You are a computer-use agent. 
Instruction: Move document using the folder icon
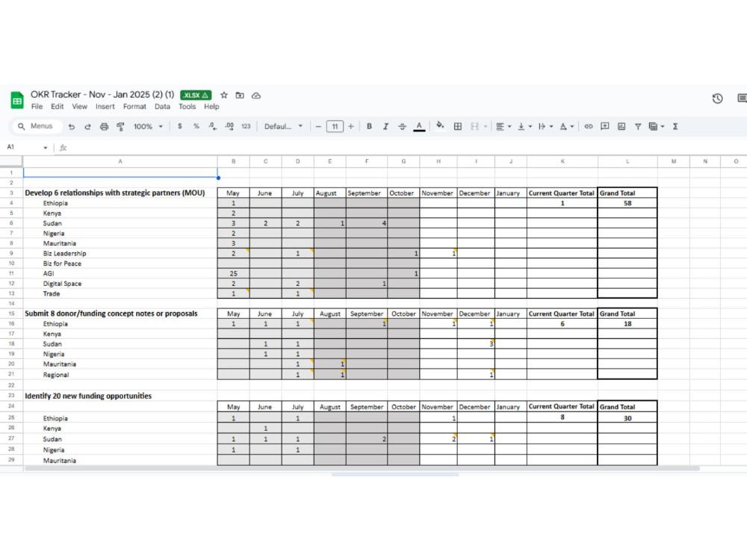(240, 96)
